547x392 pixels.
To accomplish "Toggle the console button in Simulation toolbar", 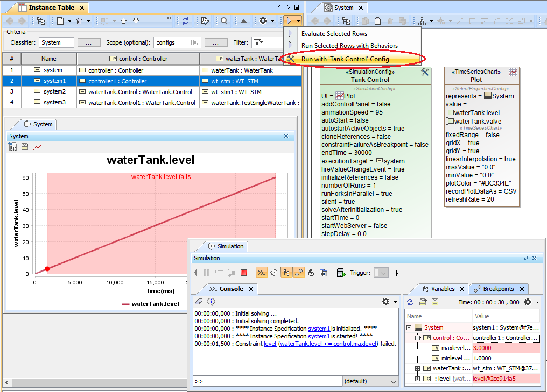I will click(261, 273).
